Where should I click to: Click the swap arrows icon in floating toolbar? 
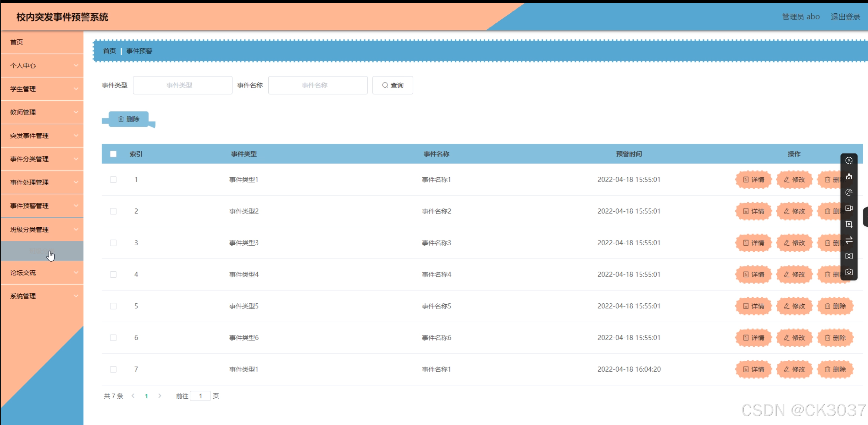tap(849, 240)
